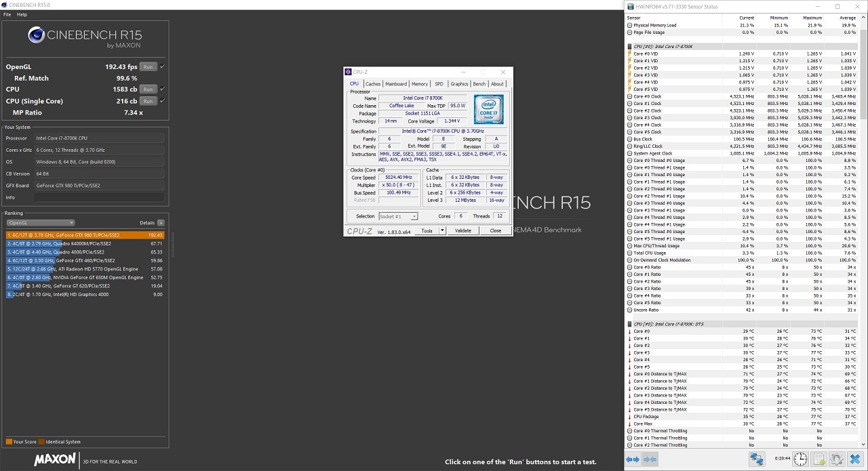
Task: Switch to the SPD tab in CPU-Z
Action: click(439, 84)
